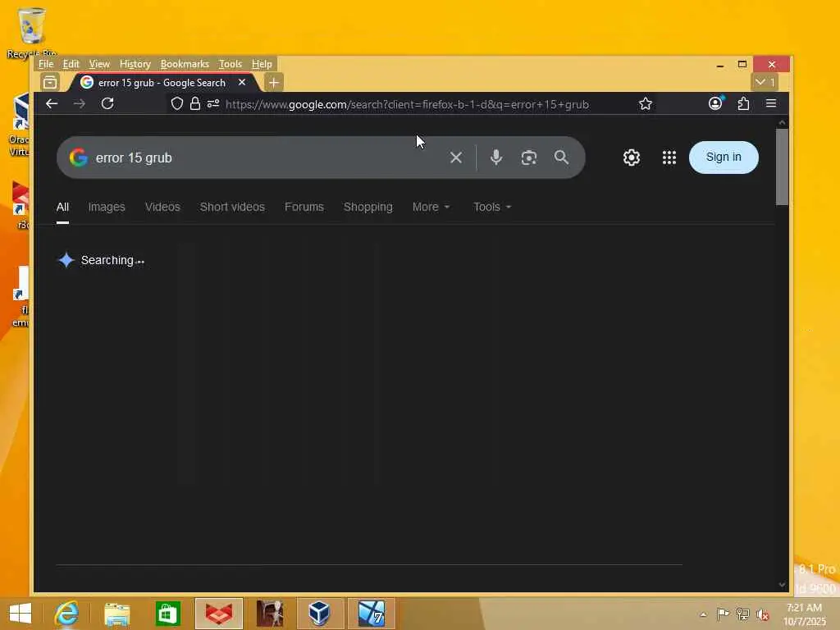
Task: Click the Sign in button
Action: [x=724, y=157]
